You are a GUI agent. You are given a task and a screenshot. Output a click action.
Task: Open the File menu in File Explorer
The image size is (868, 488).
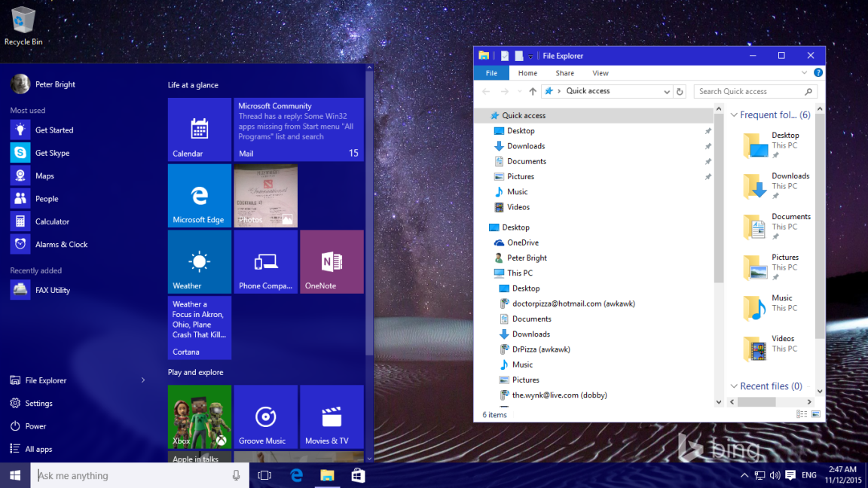pos(491,72)
